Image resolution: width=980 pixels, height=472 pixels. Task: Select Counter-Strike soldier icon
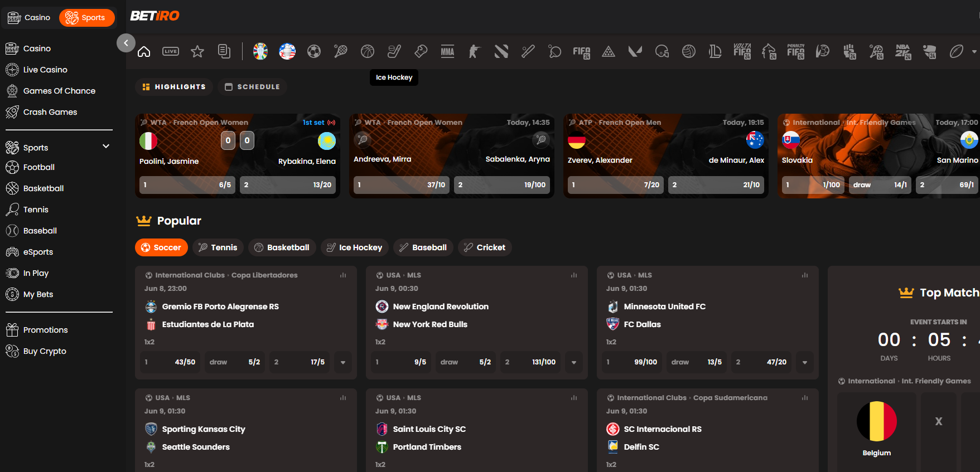tap(475, 52)
